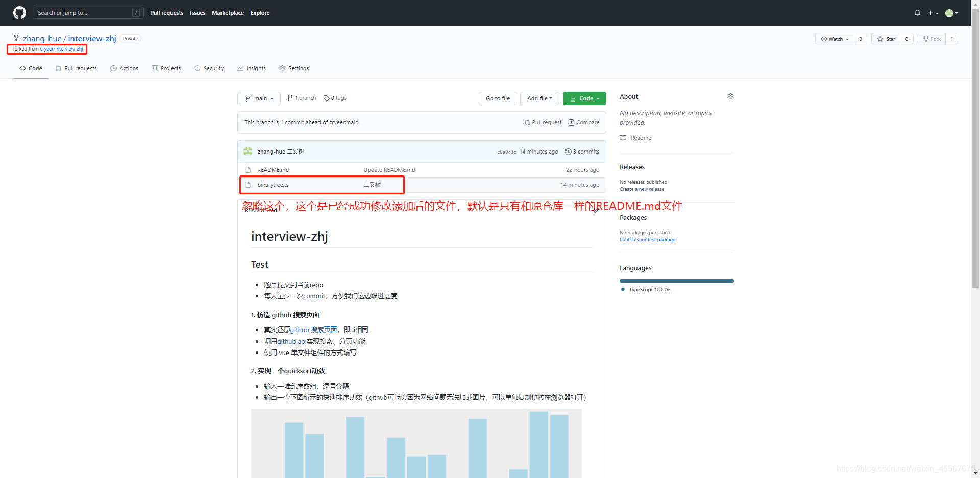Open binarytree.ts file
Screen dimensions: 980x478
273,185
